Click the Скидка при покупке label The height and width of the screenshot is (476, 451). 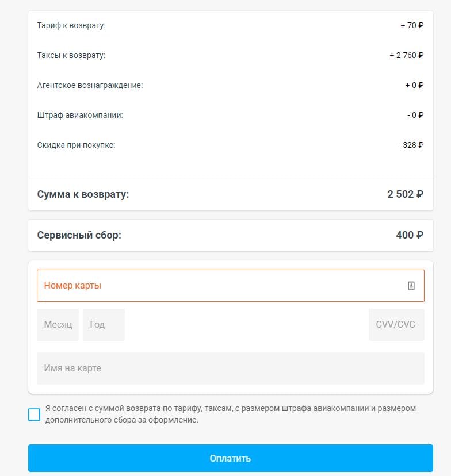pos(77,145)
